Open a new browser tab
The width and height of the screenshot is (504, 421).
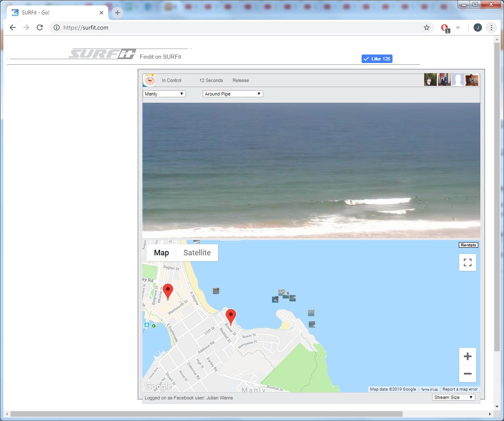point(117,13)
